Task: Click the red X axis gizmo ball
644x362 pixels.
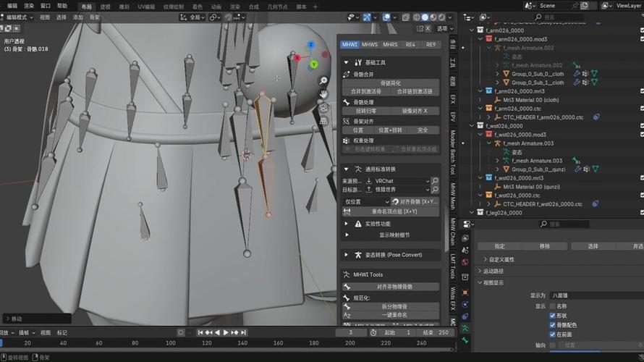Action: coord(297,58)
